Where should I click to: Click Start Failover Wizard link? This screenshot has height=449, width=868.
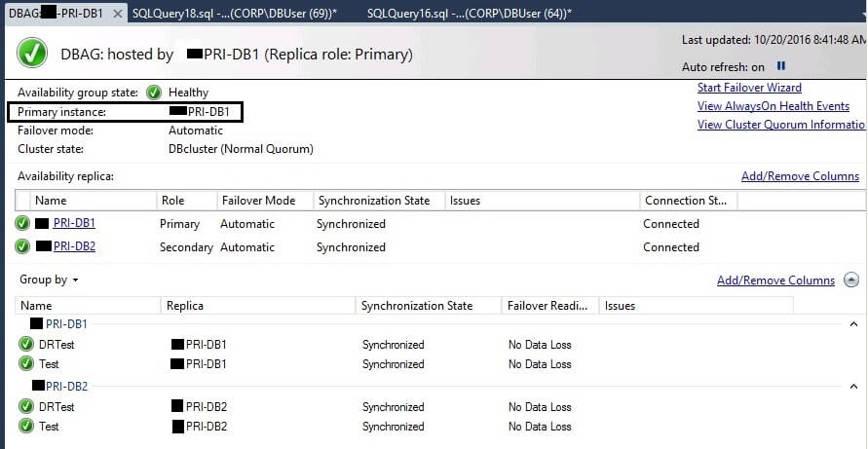tap(749, 88)
